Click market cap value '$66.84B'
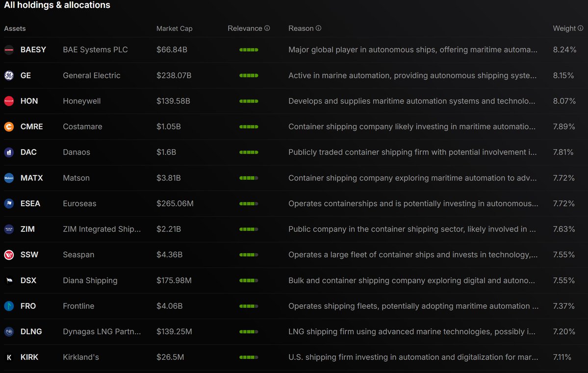 point(172,50)
